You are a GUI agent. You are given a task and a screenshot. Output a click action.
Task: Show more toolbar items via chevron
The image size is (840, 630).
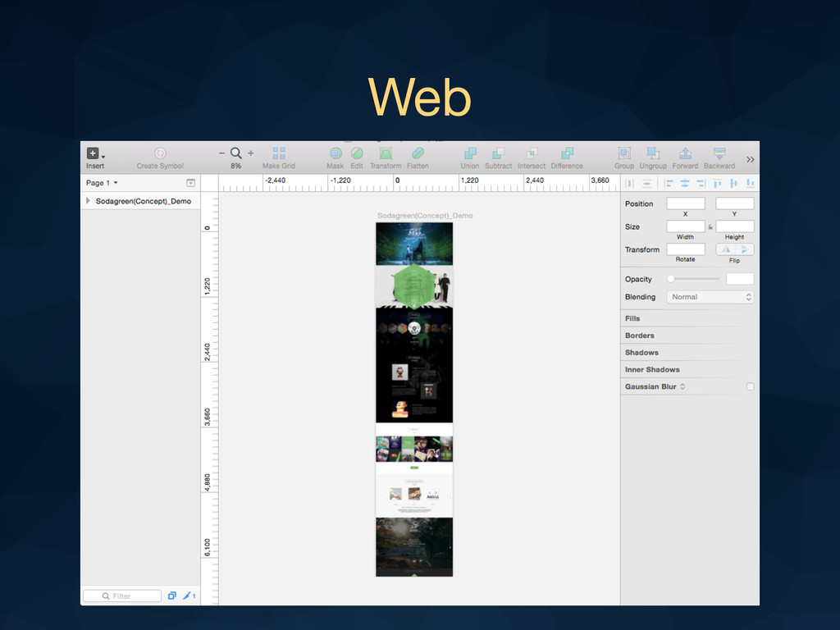(x=750, y=159)
